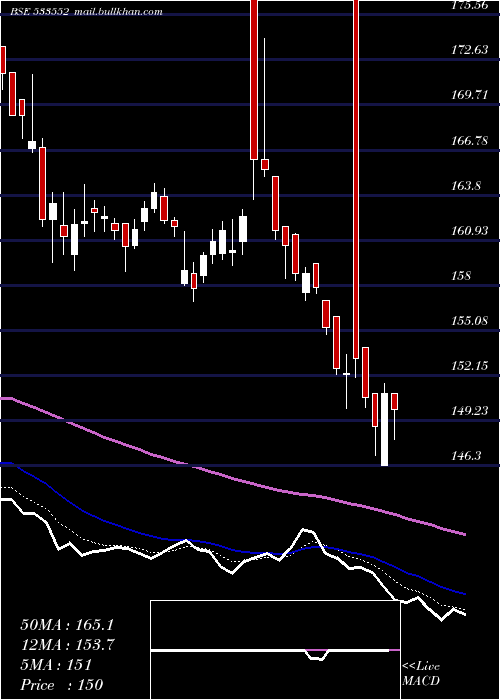Screen dimensions: 500x700
Task: Click the 5MA : 151 legend entry
Action: tap(56, 665)
